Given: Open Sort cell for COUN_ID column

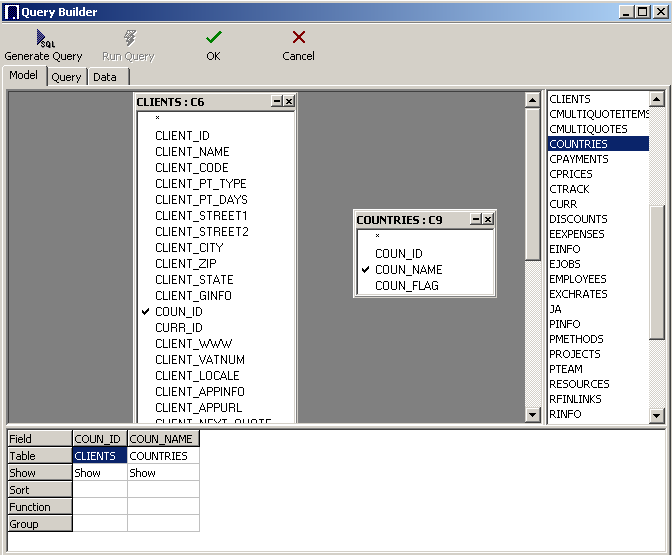Looking at the screenshot, I should point(99,490).
